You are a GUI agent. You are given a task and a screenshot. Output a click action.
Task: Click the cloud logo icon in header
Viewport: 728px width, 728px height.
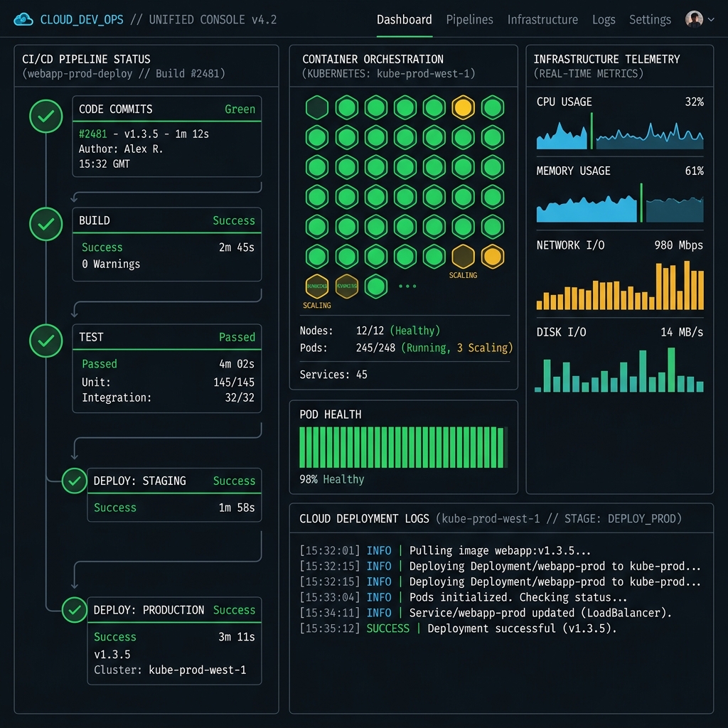[23, 19]
